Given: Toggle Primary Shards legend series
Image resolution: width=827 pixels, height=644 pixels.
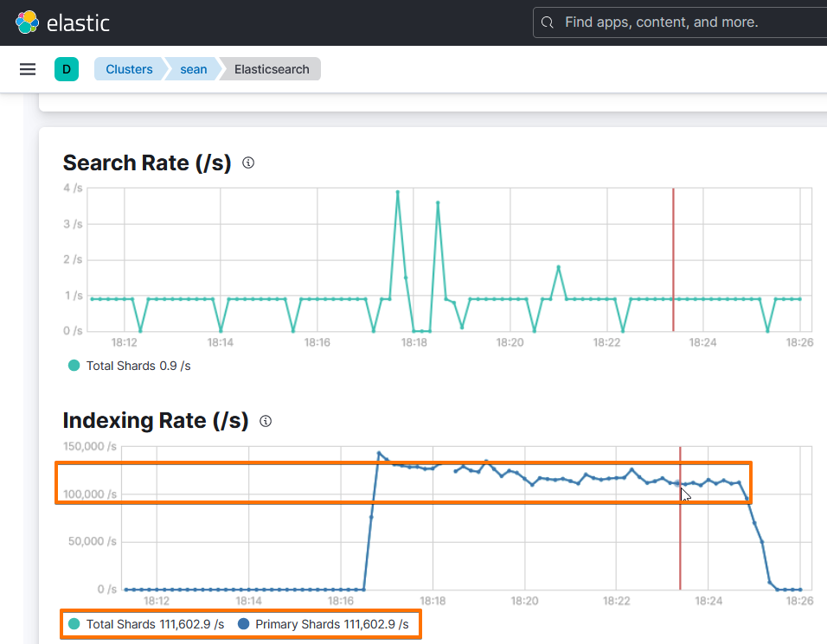Looking at the screenshot, I should 324,624.
